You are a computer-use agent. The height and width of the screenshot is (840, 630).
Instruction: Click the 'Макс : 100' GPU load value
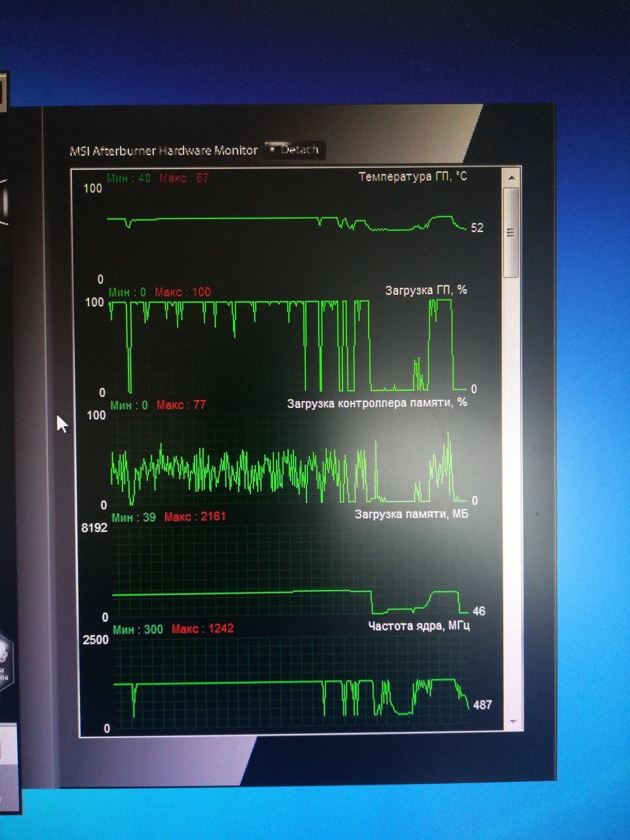tap(183, 292)
